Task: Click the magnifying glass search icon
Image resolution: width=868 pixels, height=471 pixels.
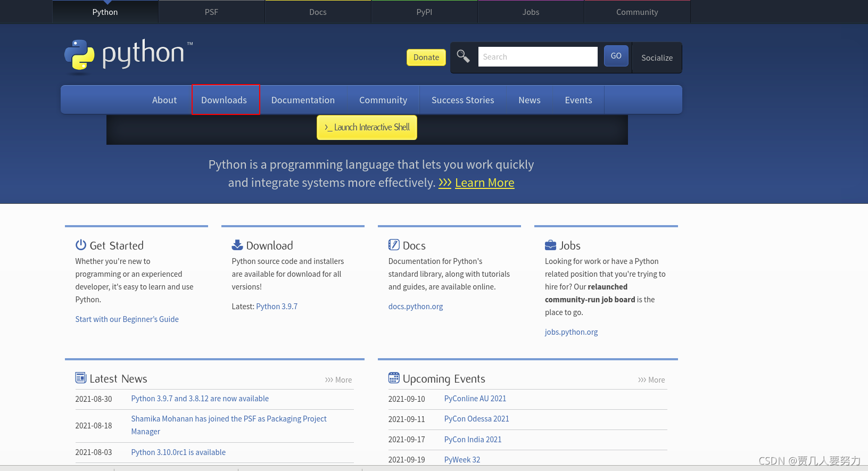Action: click(463, 56)
